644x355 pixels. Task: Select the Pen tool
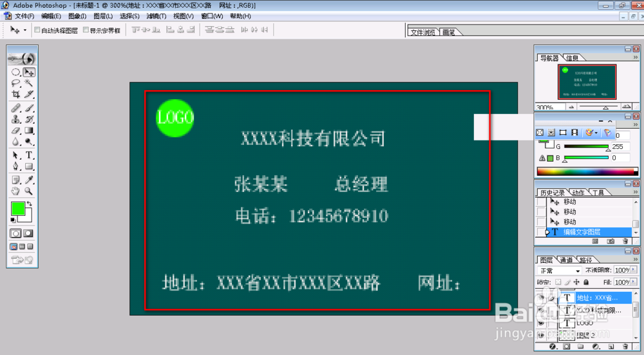[16, 166]
